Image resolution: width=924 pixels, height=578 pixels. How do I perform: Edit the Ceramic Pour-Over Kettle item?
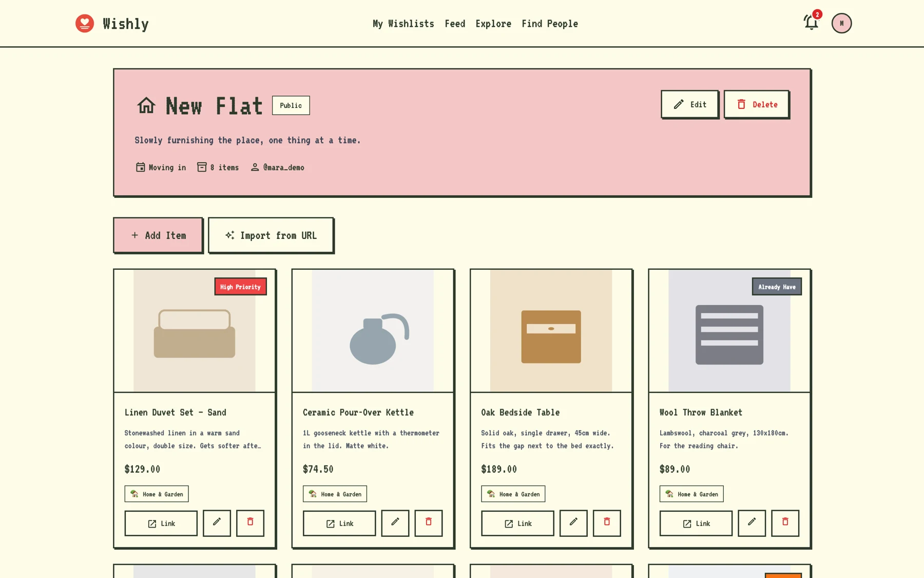click(x=395, y=523)
